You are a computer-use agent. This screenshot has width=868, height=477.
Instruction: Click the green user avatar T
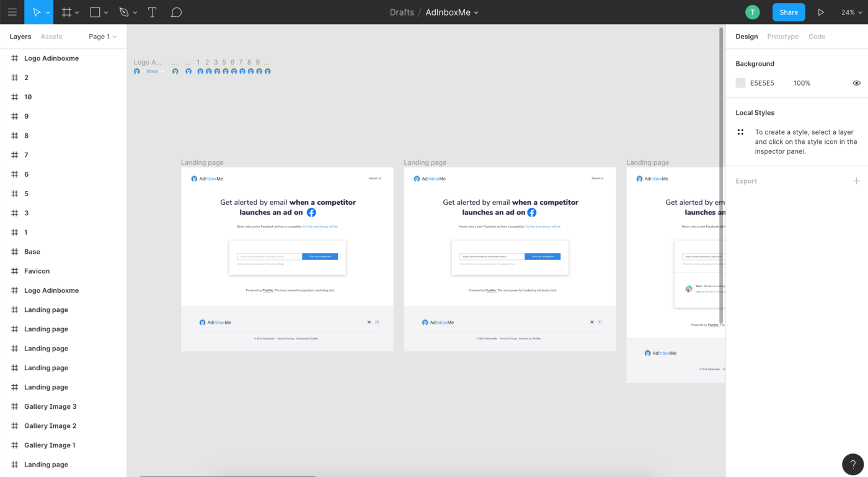pyautogui.click(x=752, y=12)
